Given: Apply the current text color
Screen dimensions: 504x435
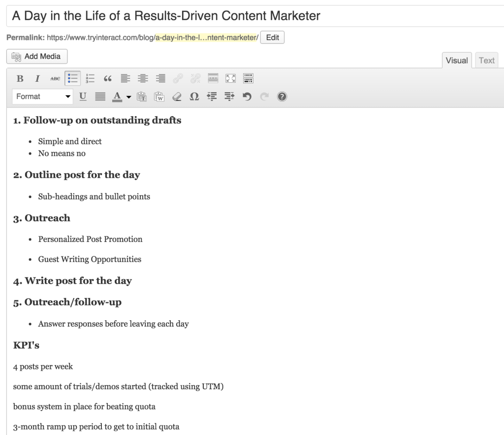Looking at the screenshot, I should tap(117, 97).
